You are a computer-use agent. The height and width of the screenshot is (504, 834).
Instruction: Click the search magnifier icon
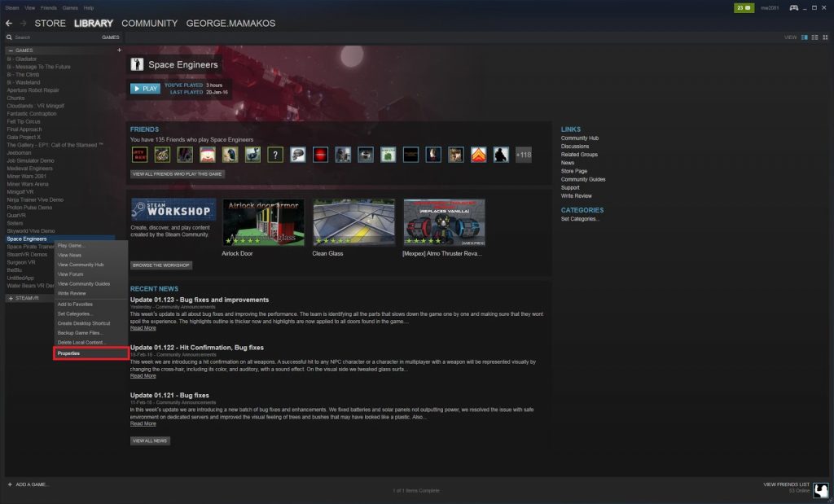click(9, 37)
